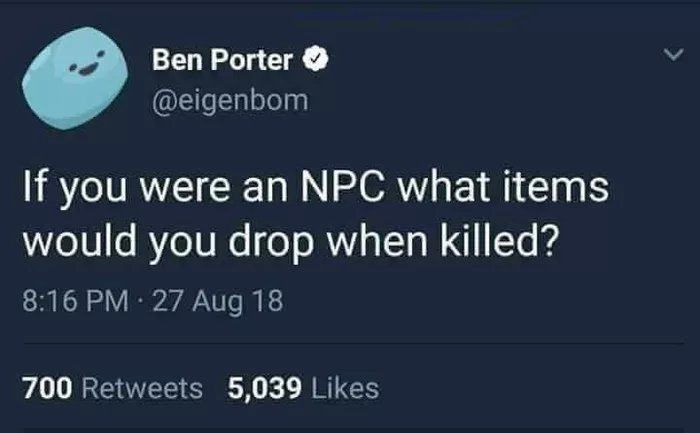The width and height of the screenshot is (700, 433).
Task: Click the smiley face on the avatar blob
Action: click(88, 65)
